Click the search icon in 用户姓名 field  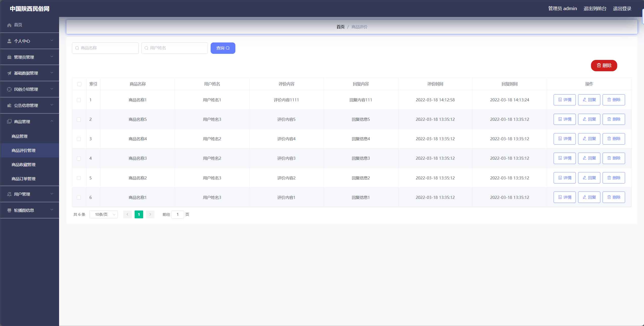[x=146, y=48]
